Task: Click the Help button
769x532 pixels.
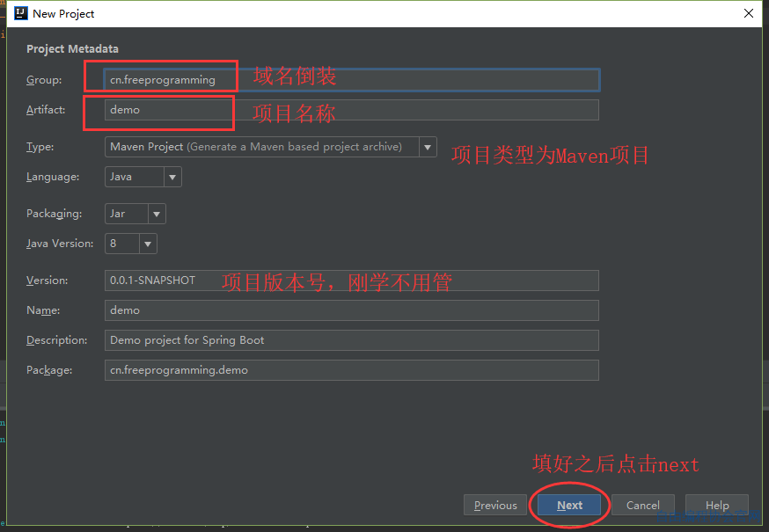Action: [x=717, y=505]
